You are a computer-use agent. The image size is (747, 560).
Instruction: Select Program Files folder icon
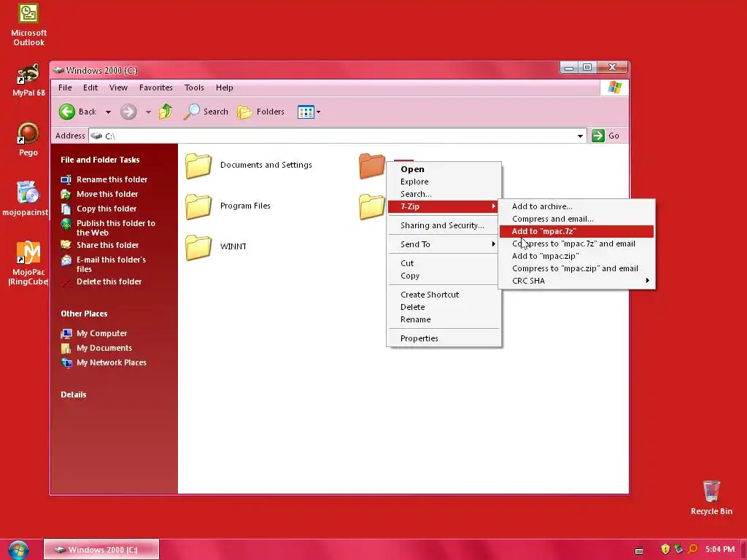click(x=198, y=206)
